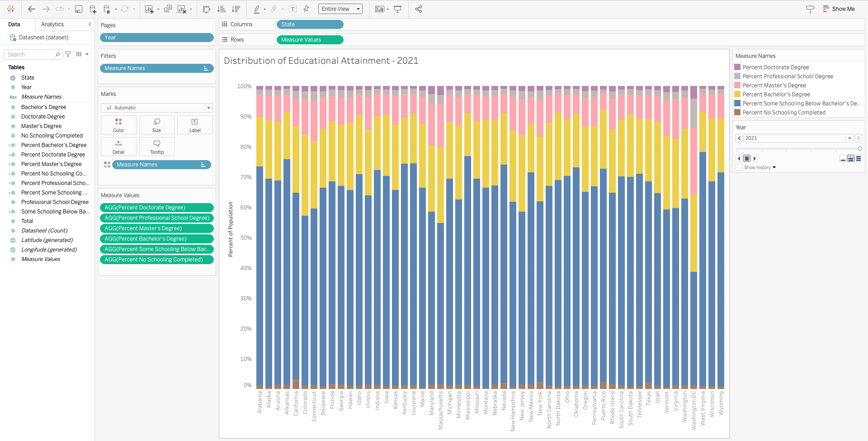This screenshot has height=441, width=868.
Task: Click the Show Mark Labels icon
Action: tap(292, 9)
